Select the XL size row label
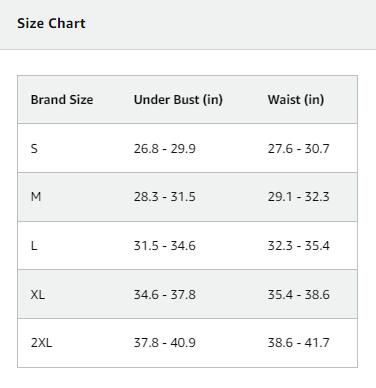The width and height of the screenshot is (376, 388). 37,295
